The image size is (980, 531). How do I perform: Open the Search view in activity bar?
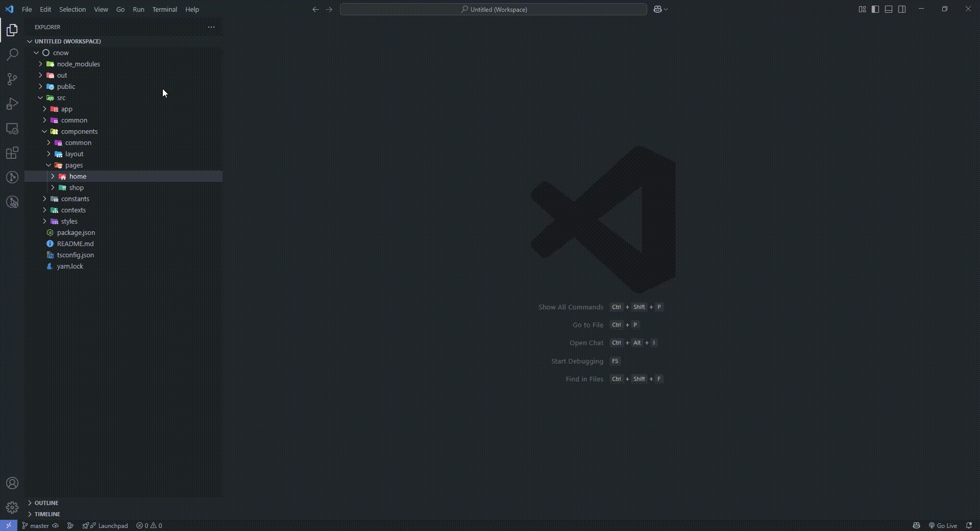[x=12, y=55]
